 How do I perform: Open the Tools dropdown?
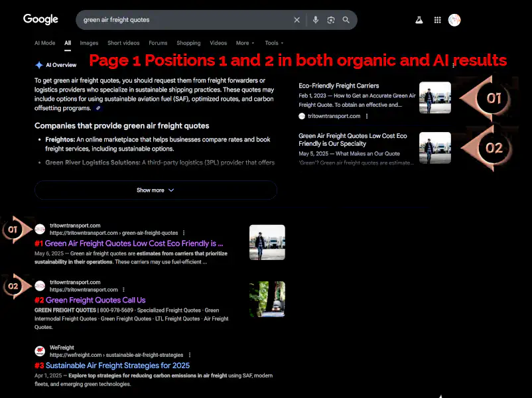pyautogui.click(x=274, y=43)
